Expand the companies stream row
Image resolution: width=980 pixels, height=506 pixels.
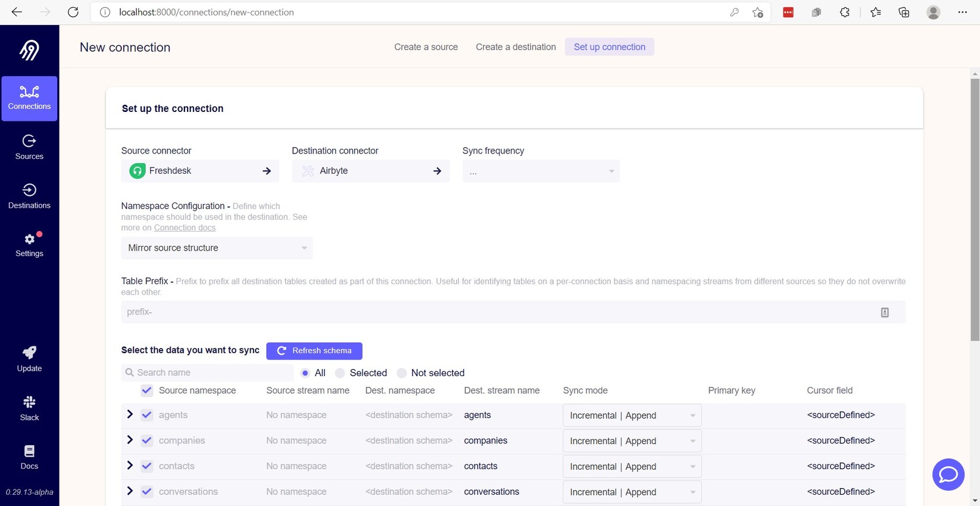pyautogui.click(x=130, y=440)
